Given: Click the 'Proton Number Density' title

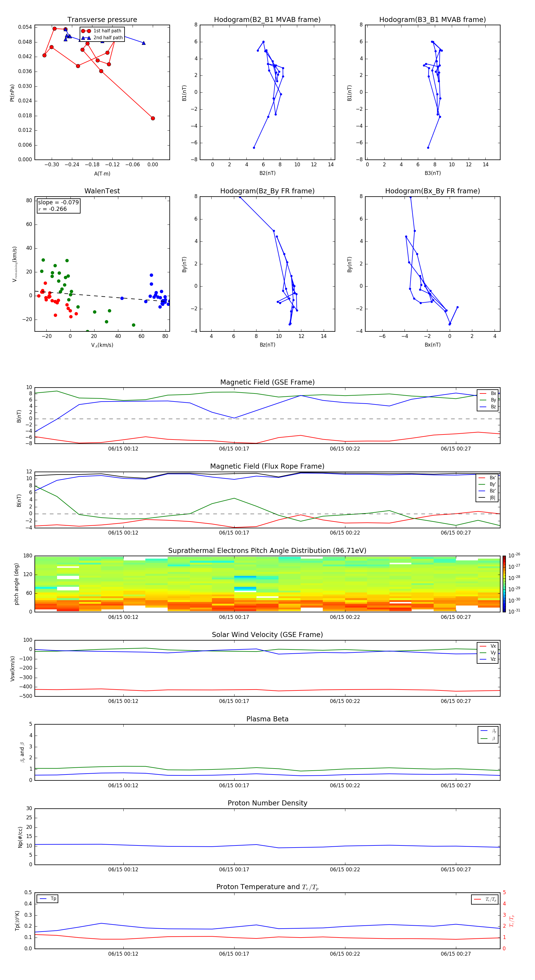Looking at the screenshot, I should [x=267, y=803].
